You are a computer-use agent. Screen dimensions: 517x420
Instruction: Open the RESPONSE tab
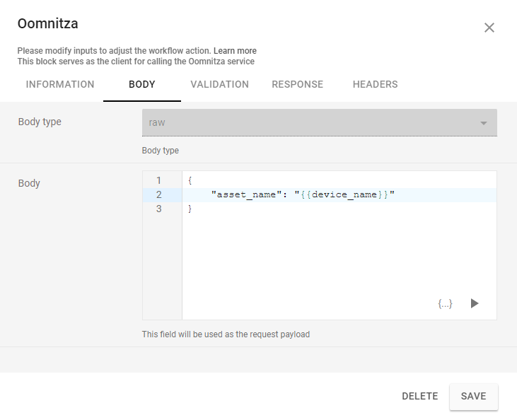[297, 84]
